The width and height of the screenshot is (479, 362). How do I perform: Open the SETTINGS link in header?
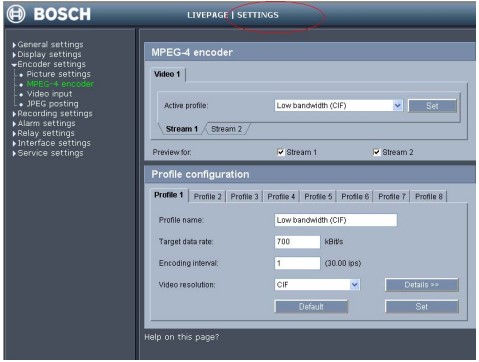tap(258, 15)
